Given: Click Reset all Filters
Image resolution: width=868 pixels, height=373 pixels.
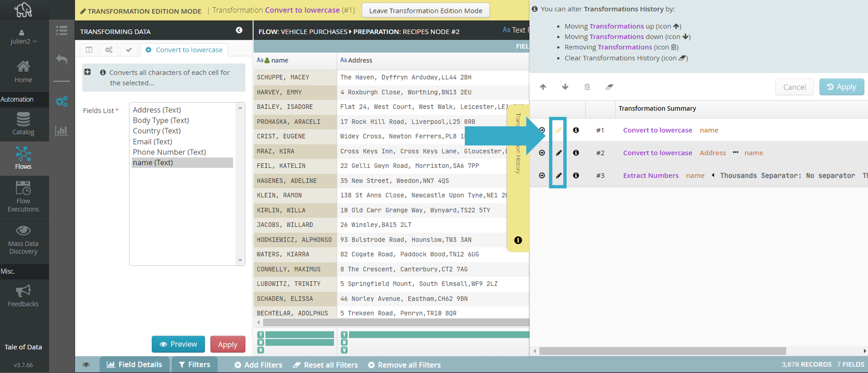Looking at the screenshot, I should (325, 365).
